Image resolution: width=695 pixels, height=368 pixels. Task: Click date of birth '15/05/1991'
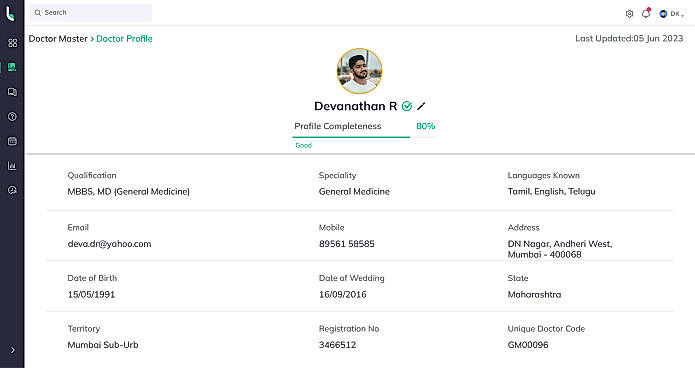(91, 294)
